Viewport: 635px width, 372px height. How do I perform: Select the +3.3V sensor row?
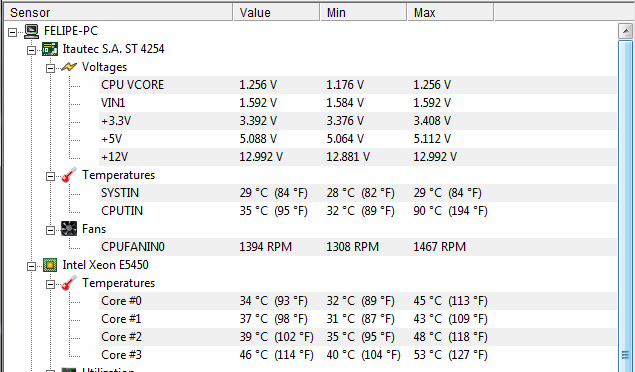coord(358,121)
